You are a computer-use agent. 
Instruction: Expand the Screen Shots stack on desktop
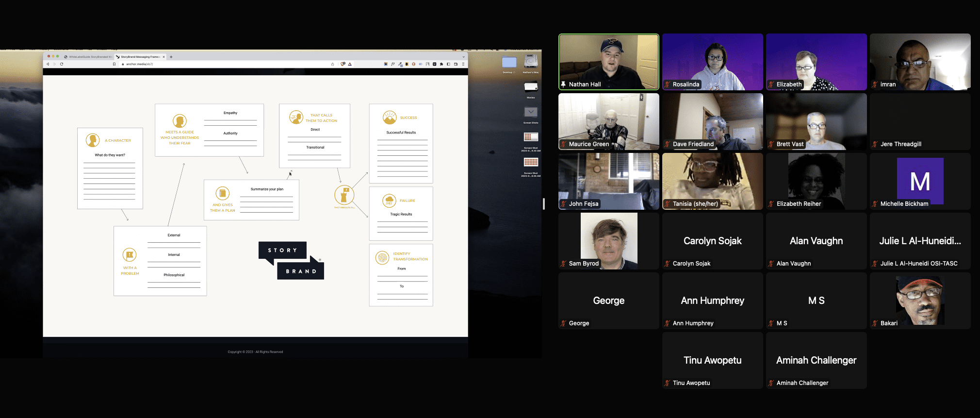pos(531,112)
